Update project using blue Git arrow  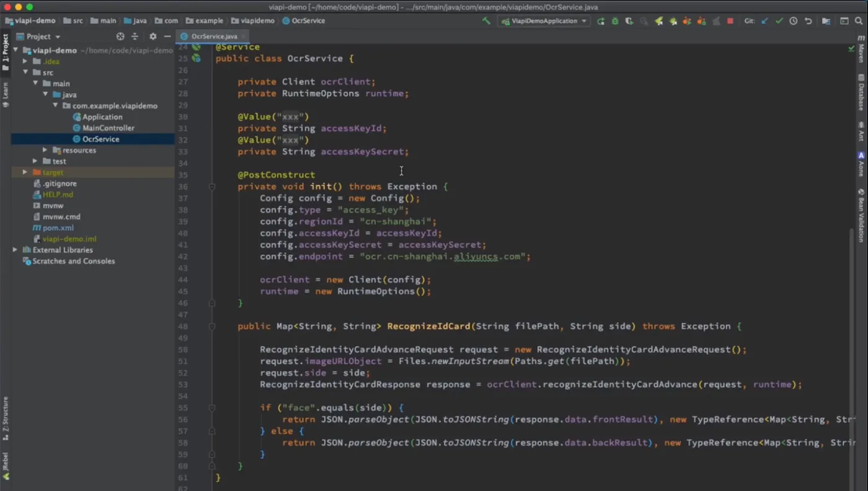tap(764, 20)
